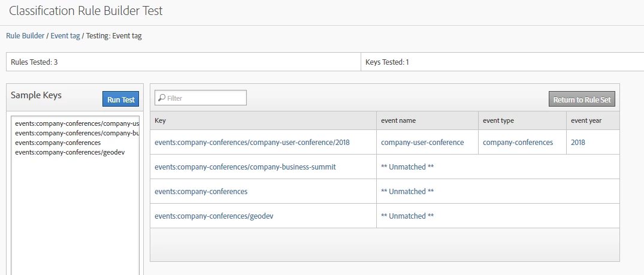Type in the Filter input field
The width and height of the screenshot is (644, 275).
205,98
